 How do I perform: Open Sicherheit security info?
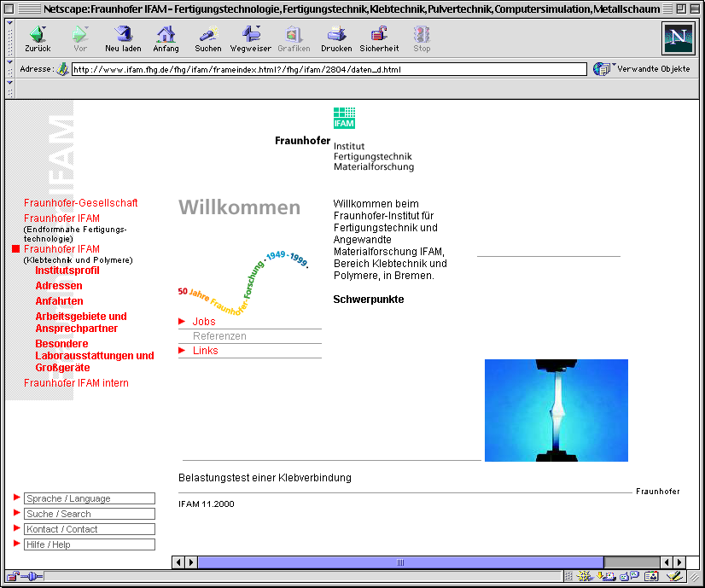pos(379,38)
